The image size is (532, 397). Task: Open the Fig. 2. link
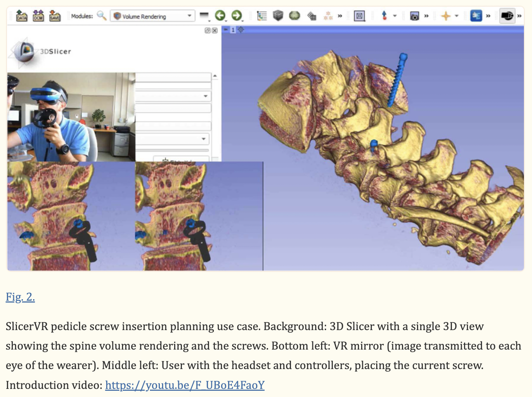click(20, 297)
